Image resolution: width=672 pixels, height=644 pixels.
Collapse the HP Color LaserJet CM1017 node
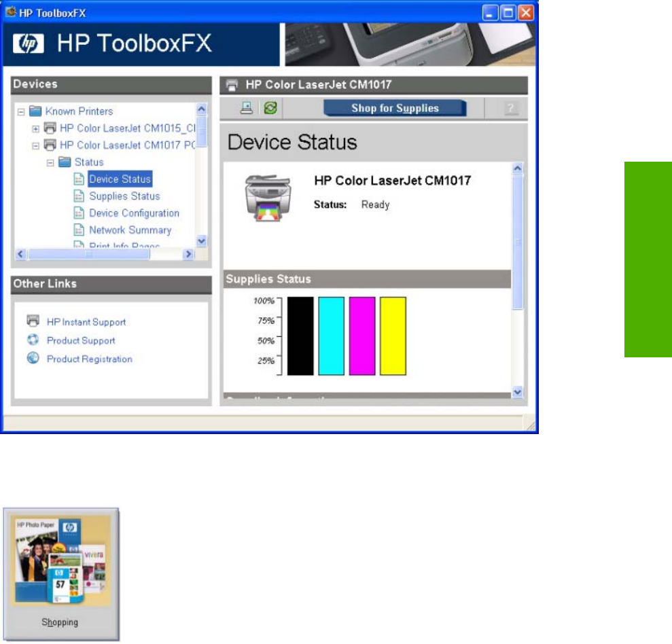pos(35,145)
